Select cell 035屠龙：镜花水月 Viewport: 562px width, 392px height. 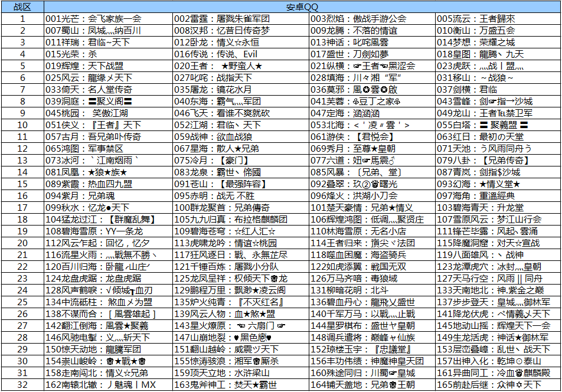coord(241,90)
